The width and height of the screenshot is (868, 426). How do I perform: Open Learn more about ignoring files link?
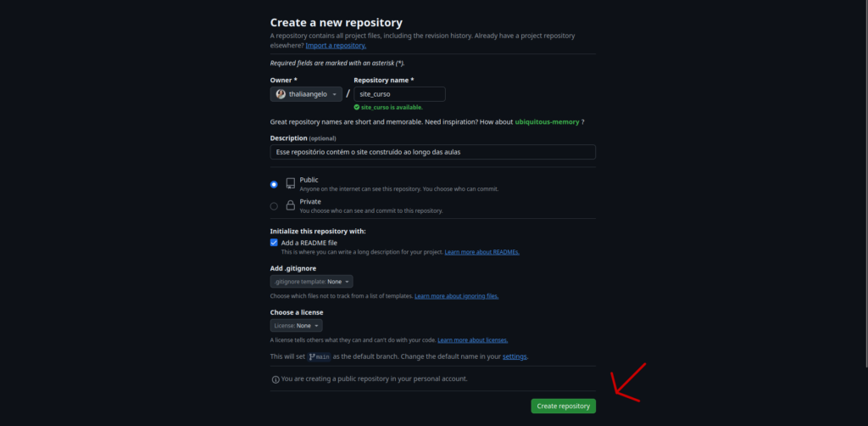pos(457,296)
